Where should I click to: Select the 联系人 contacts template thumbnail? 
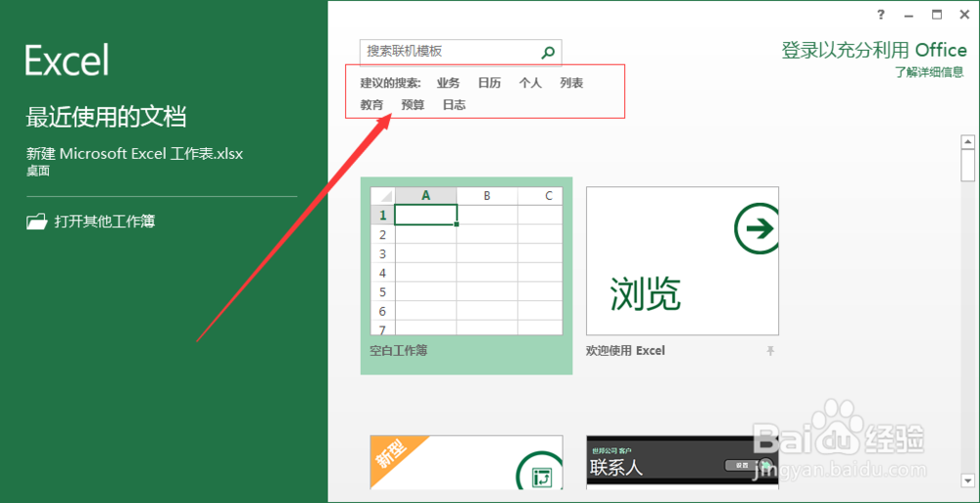click(682, 463)
